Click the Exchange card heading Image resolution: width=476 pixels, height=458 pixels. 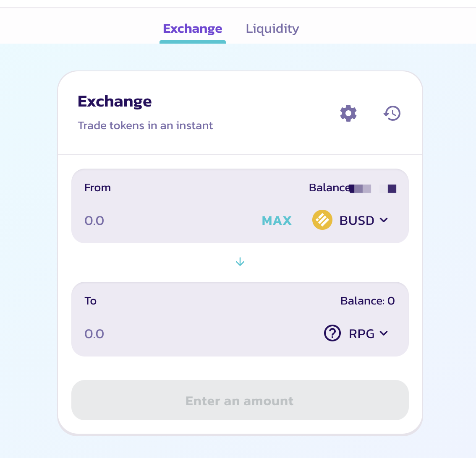(115, 101)
